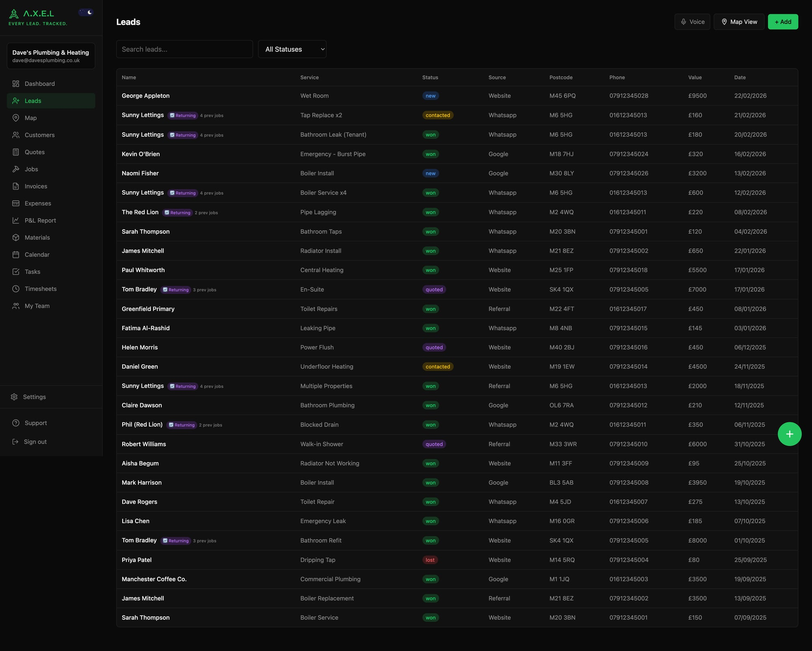812x651 pixels.
Task: Open the Calendar from the sidebar
Action: click(37, 254)
